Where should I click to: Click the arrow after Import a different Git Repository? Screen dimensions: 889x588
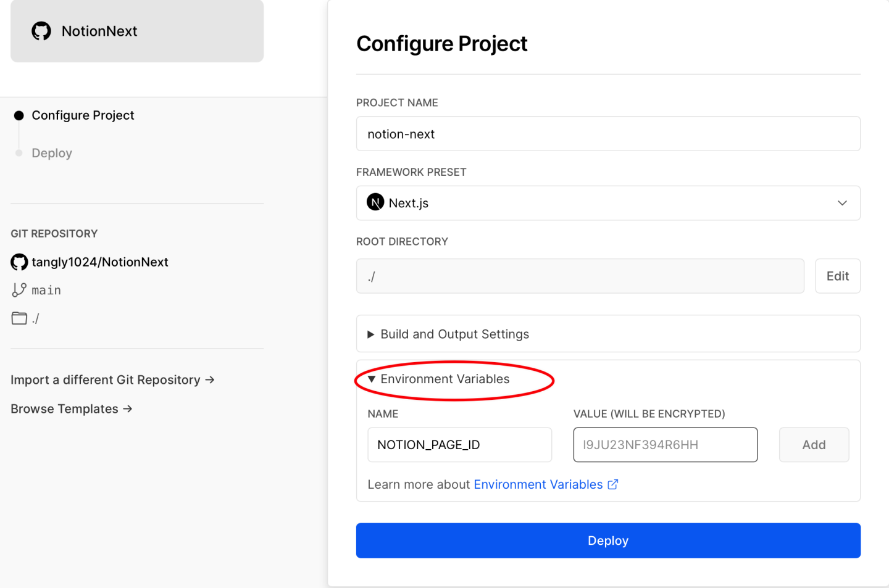tap(210, 379)
